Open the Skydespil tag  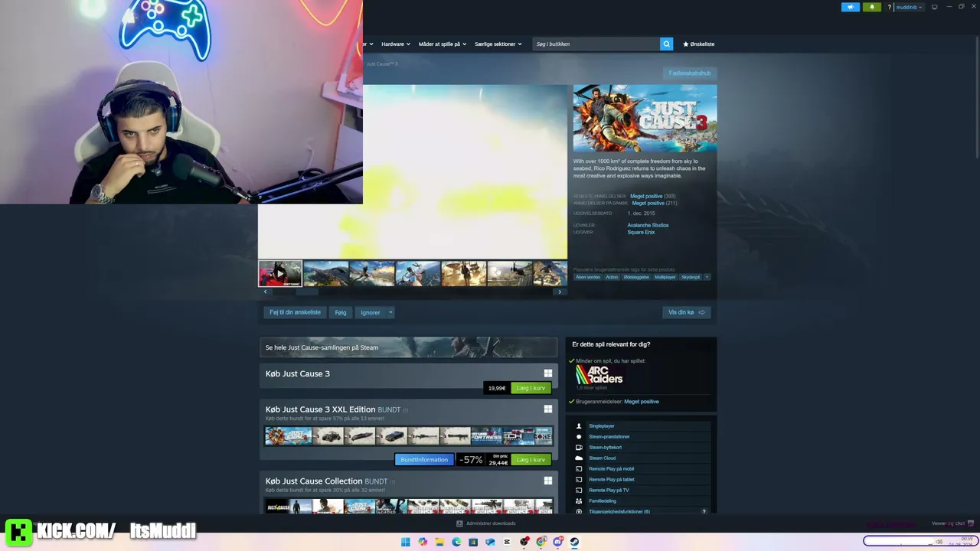pyautogui.click(x=691, y=277)
